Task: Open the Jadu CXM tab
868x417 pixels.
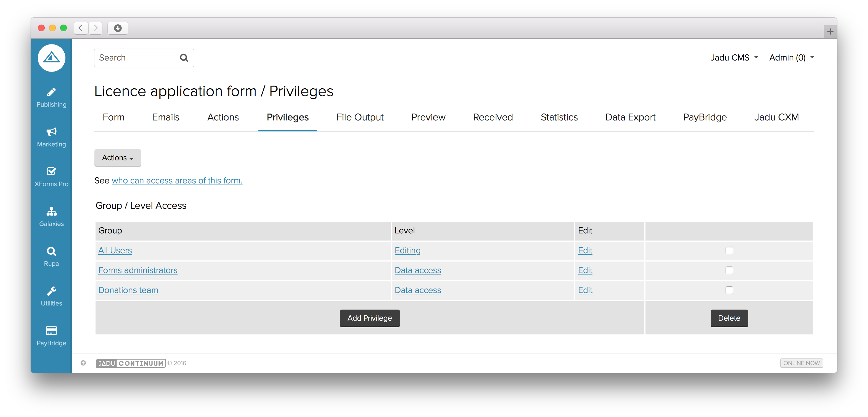Action: pos(776,117)
